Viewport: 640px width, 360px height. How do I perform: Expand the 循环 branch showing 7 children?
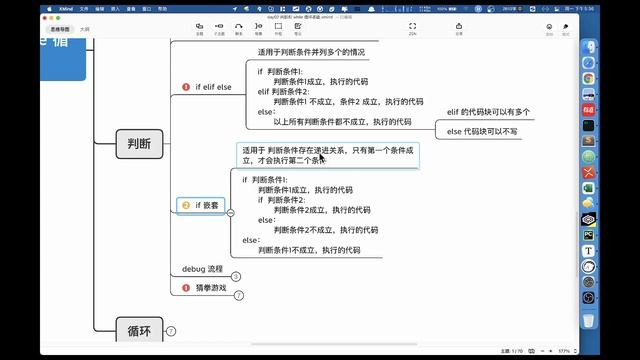click(x=171, y=331)
